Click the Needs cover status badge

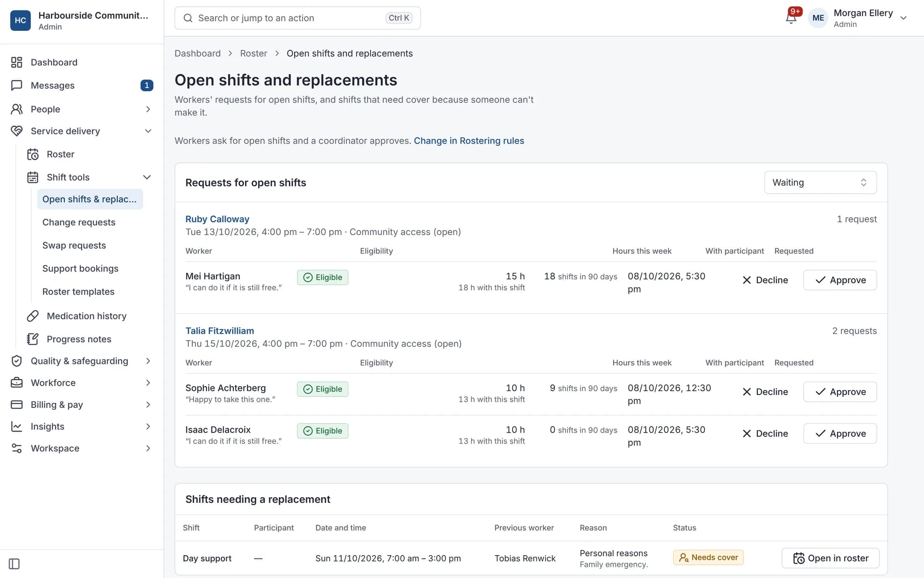coord(708,557)
